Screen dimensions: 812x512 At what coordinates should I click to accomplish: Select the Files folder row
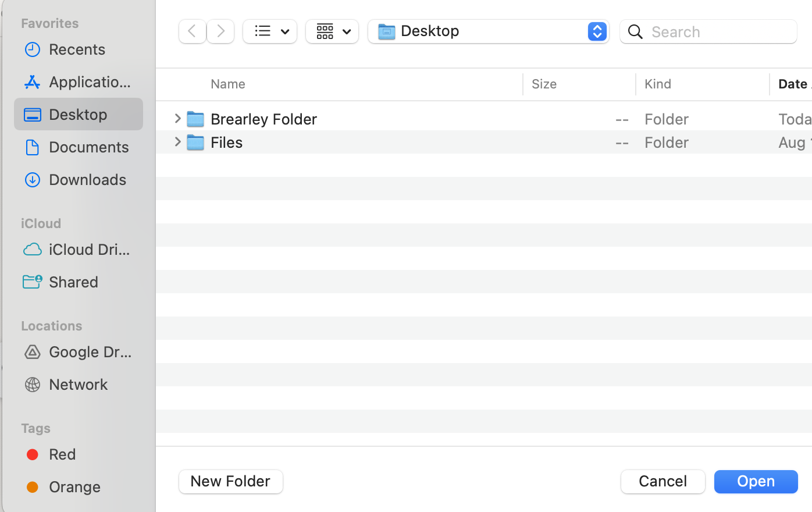pos(484,142)
